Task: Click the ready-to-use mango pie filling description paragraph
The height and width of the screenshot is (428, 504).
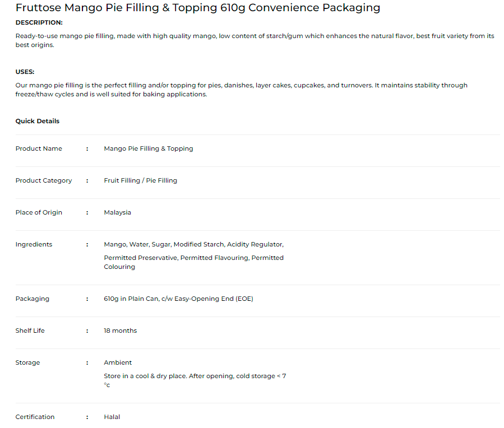Action: click(x=255, y=40)
